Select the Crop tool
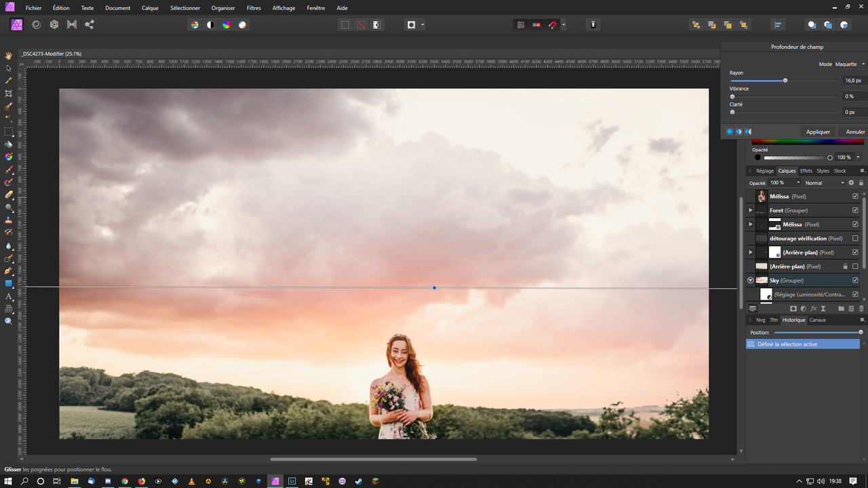The image size is (868, 488). [x=9, y=94]
